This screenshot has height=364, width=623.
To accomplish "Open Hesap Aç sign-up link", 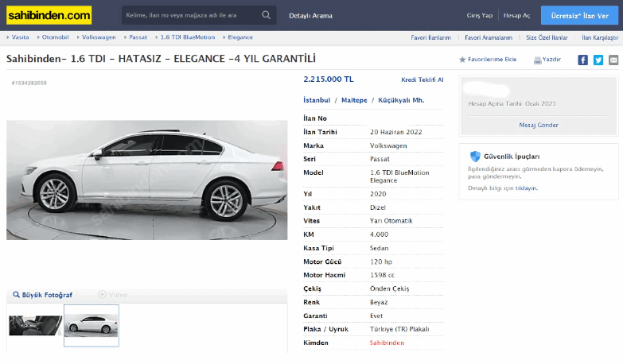I will [x=516, y=15].
